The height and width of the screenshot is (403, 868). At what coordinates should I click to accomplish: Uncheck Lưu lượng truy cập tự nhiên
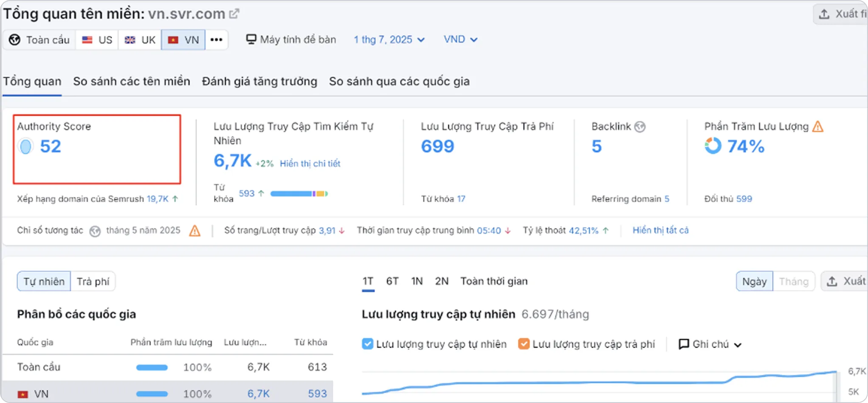pyautogui.click(x=367, y=344)
